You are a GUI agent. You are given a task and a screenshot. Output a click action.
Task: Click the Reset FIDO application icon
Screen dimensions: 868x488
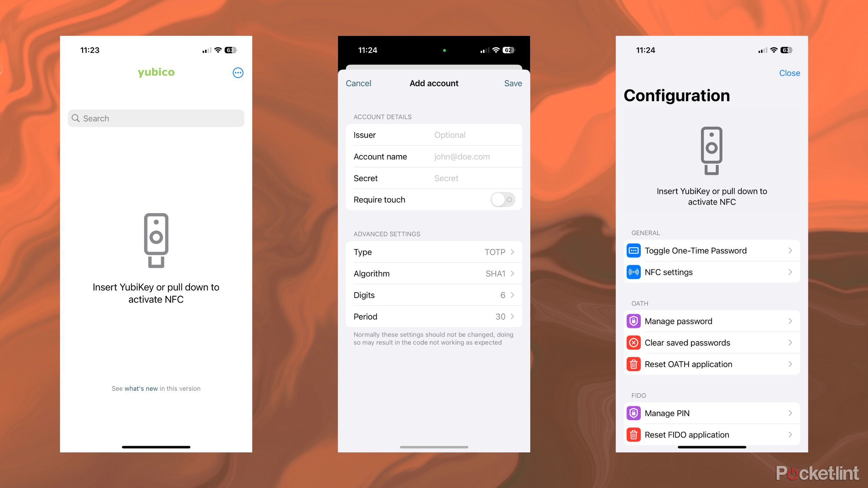(633, 434)
